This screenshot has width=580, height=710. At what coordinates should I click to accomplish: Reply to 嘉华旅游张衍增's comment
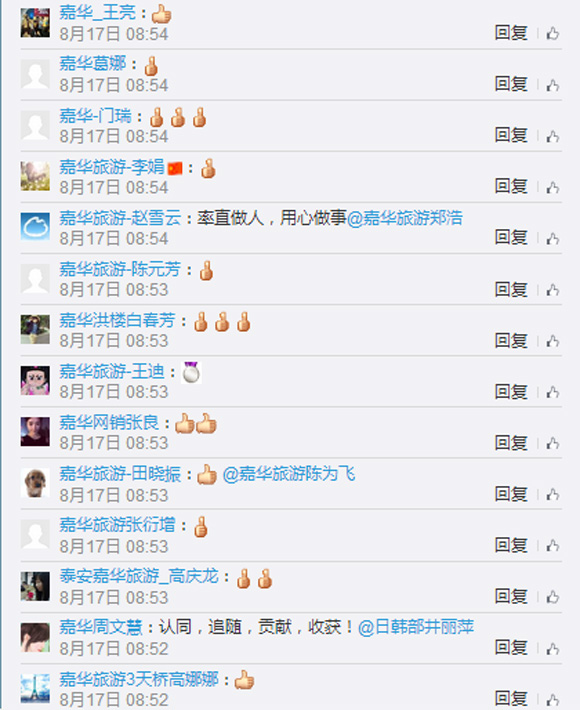click(511, 545)
